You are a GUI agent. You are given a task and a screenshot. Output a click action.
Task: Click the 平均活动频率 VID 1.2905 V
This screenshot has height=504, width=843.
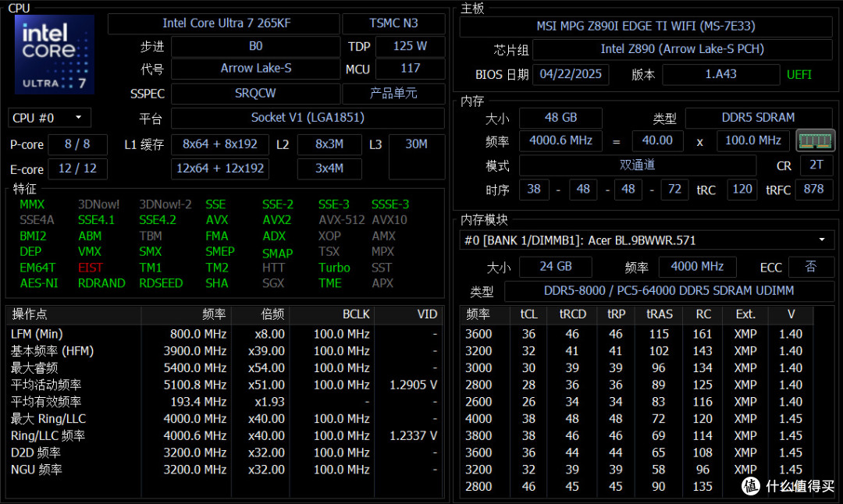[413, 385]
